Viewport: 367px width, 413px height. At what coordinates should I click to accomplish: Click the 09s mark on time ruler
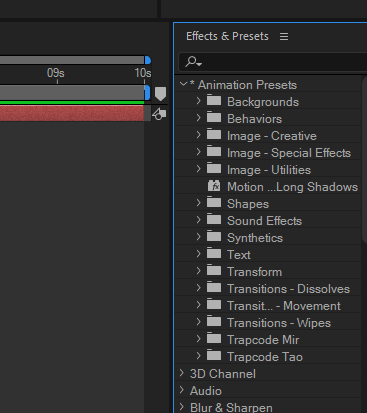[56, 73]
